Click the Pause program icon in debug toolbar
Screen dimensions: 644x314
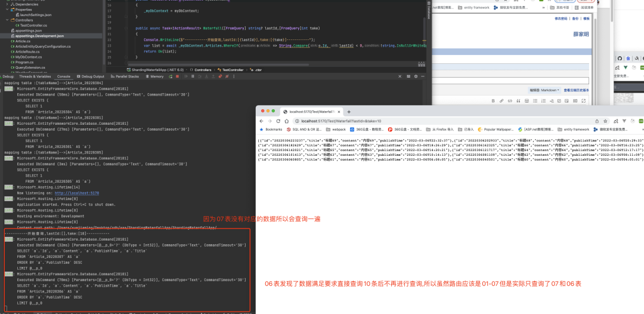tap(193, 76)
